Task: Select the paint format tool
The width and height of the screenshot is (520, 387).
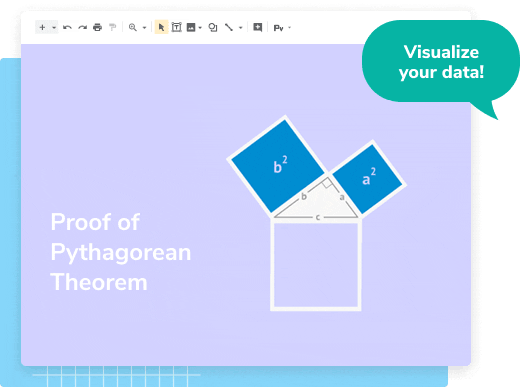Action: click(x=113, y=27)
